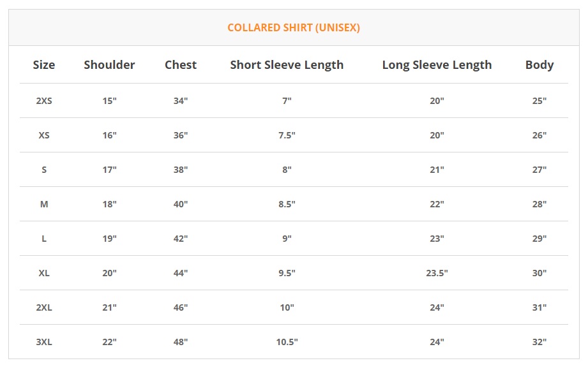The height and width of the screenshot is (370, 588).
Task: Click the 8.5" short sleeve length value
Action: [287, 204]
